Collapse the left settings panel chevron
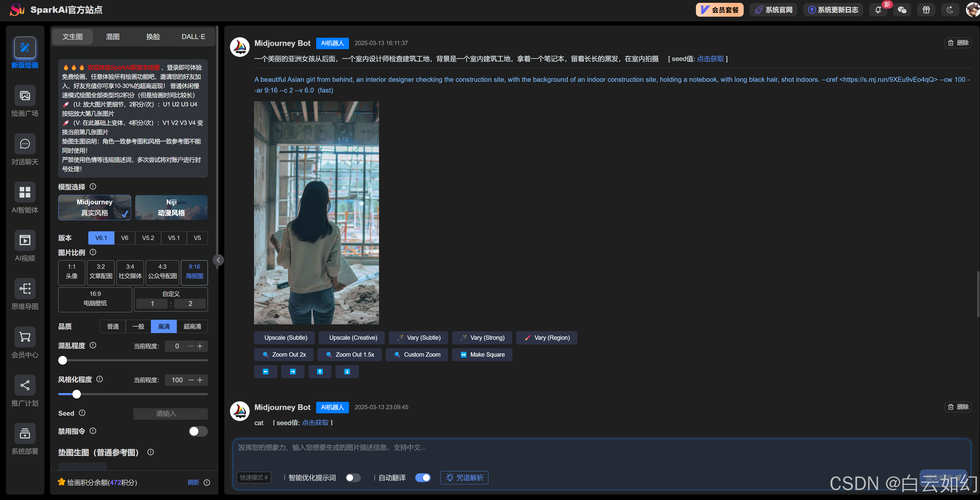 (x=218, y=260)
